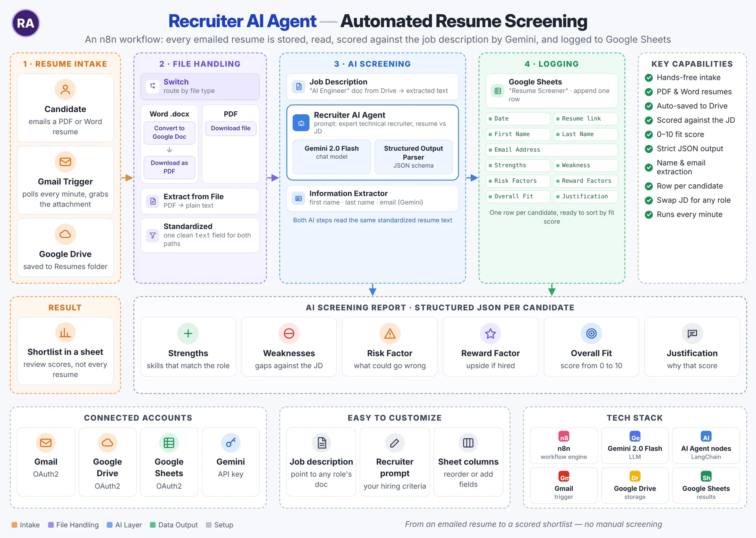
Task: Click the Google Sheets table icon in Logging
Action: click(498, 91)
